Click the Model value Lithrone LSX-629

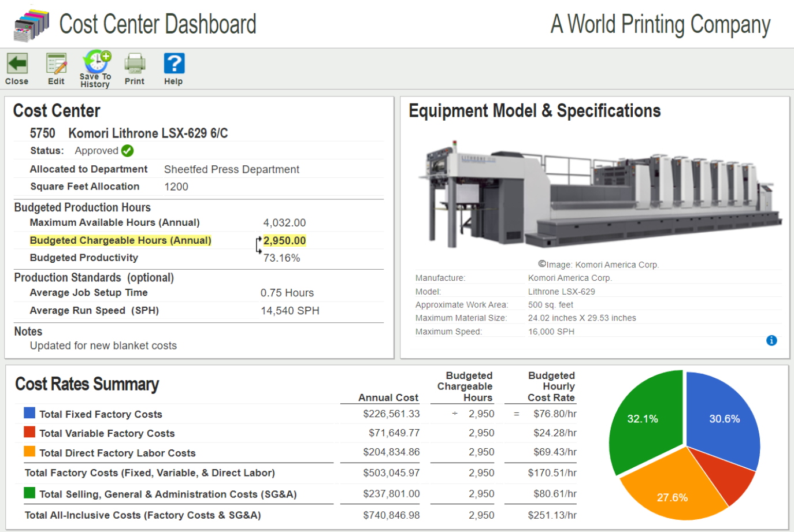(x=561, y=292)
